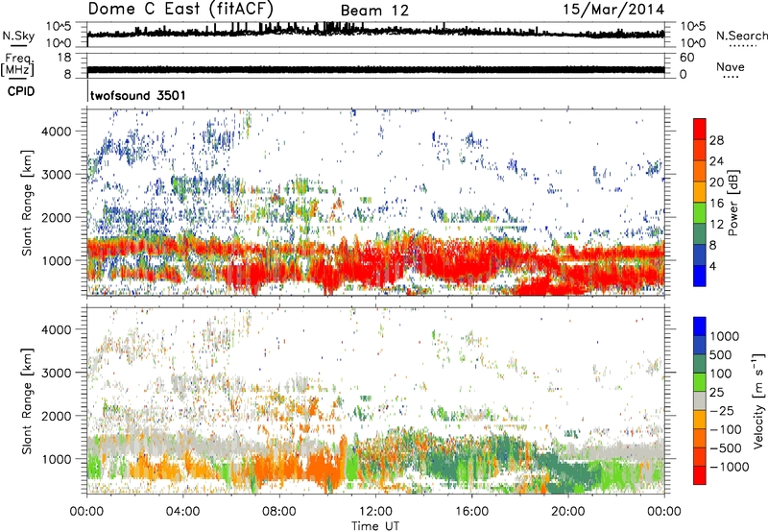Click the sky noise trace in the top panel

point(375,32)
